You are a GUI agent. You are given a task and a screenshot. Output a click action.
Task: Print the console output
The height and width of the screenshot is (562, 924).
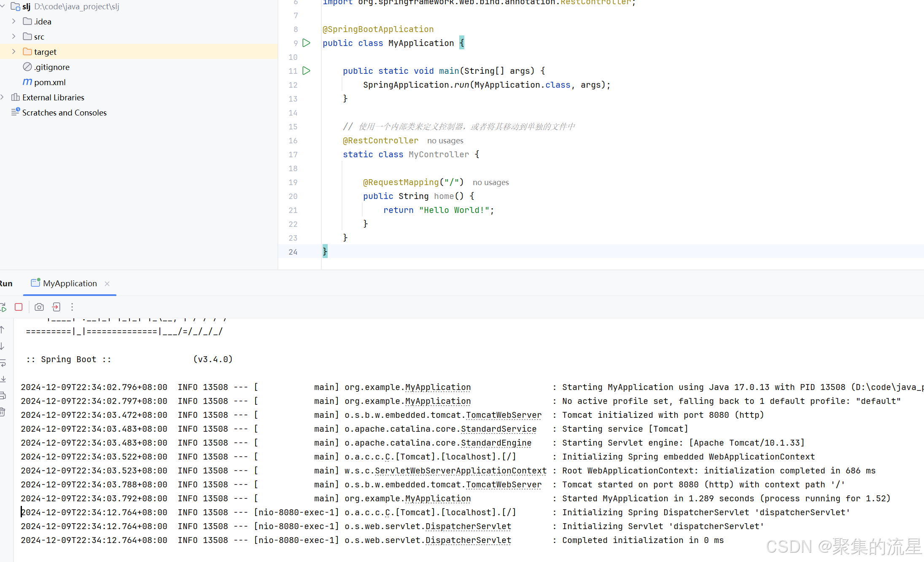pos(3,395)
